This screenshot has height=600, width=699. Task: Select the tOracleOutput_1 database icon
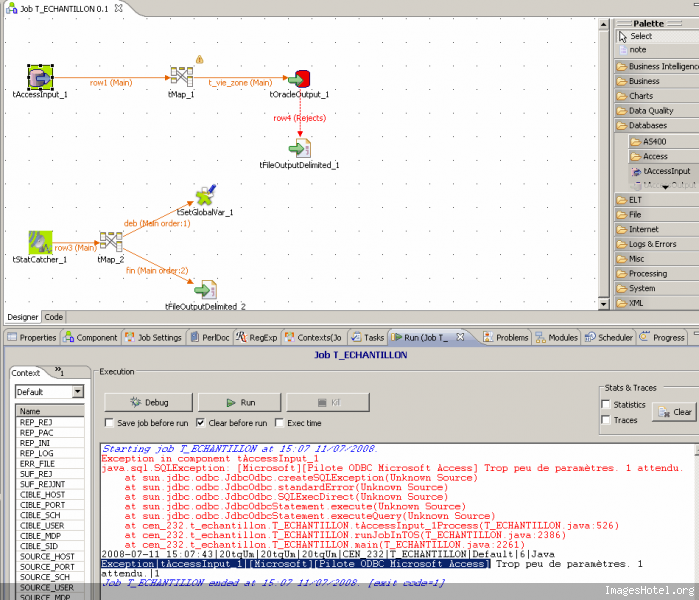[x=299, y=78]
